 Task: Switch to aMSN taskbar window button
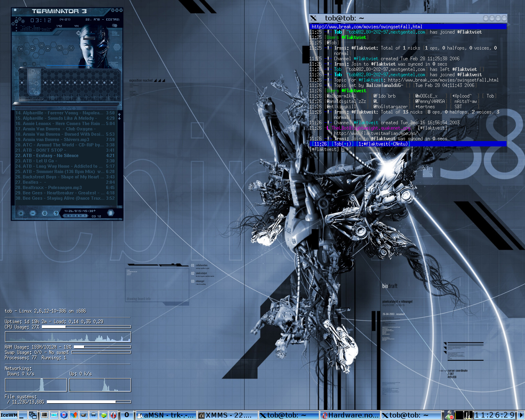point(166,415)
